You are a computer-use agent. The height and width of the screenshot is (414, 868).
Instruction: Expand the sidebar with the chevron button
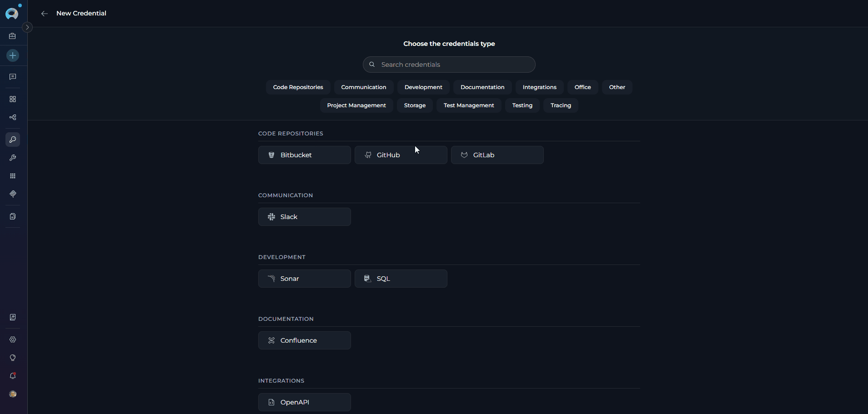[27, 27]
